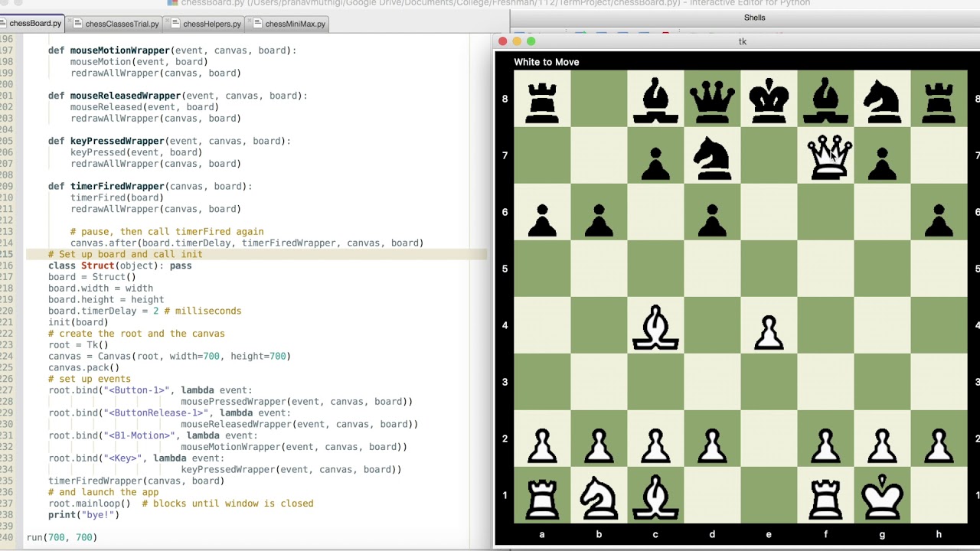Click the 'root = Tk()' code line
This screenshot has height=551, width=980.
click(79, 345)
